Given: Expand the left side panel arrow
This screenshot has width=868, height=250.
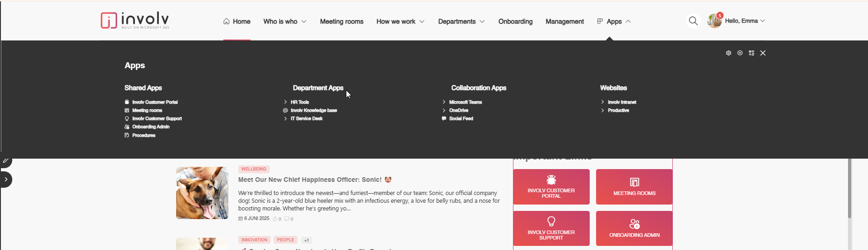Looking at the screenshot, I should [x=6, y=180].
